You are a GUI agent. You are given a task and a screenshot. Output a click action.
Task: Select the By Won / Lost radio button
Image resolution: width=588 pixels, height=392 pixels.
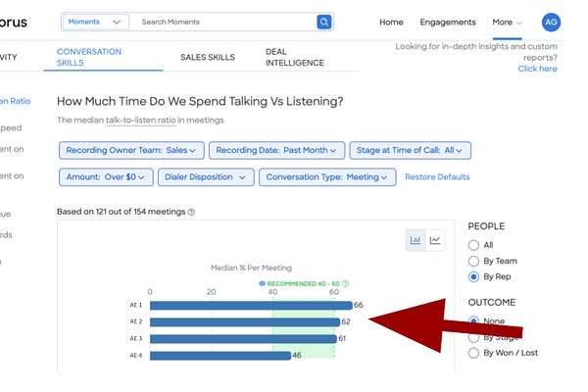[x=473, y=353]
